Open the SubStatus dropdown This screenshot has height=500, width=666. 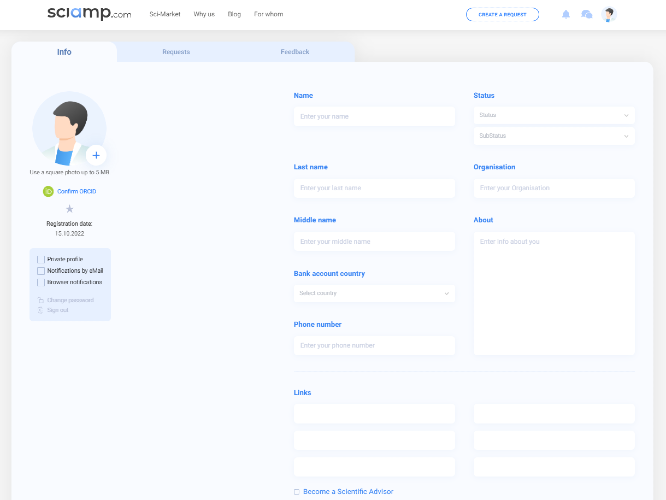554,136
